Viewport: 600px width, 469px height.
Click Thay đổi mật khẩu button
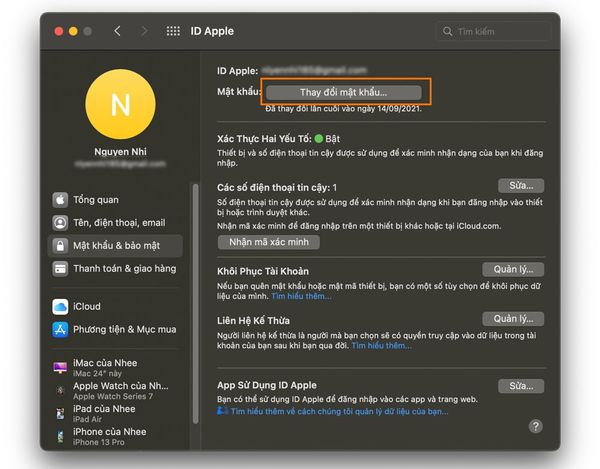344,92
